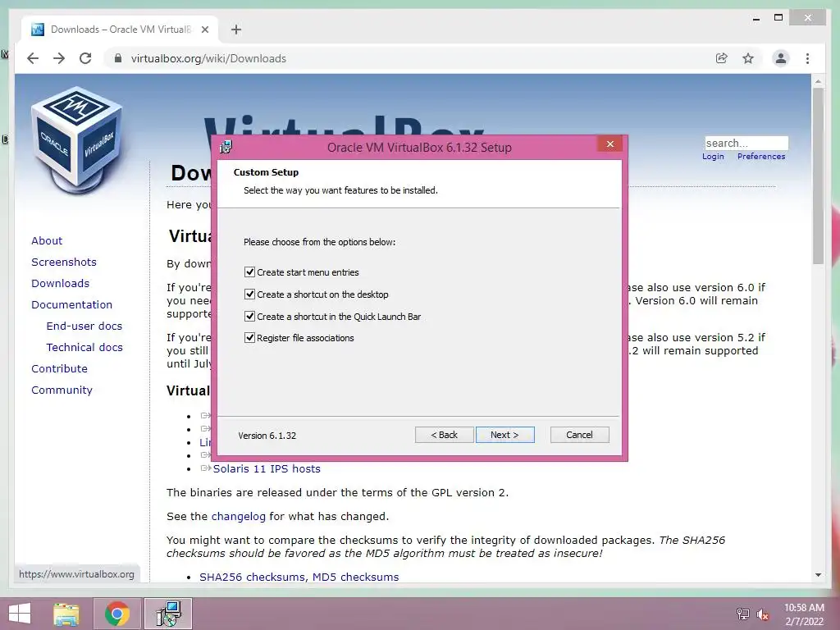Click the muted volume tray icon
The image size is (840, 630).
coord(762,614)
